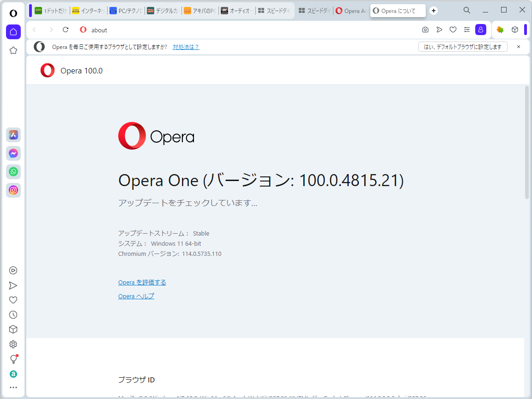This screenshot has width=532, height=399.
Task: Open the profile panel with the person icon
Action: tap(481, 30)
